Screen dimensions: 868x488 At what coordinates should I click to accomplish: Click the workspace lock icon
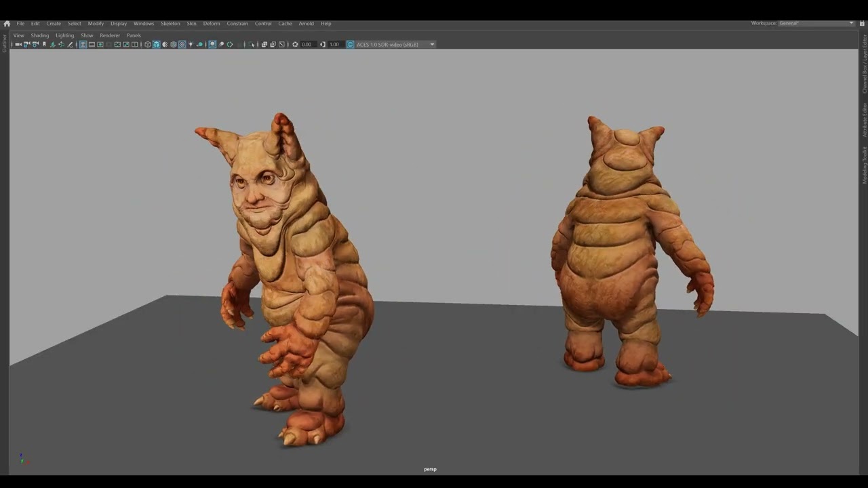(862, 24)
